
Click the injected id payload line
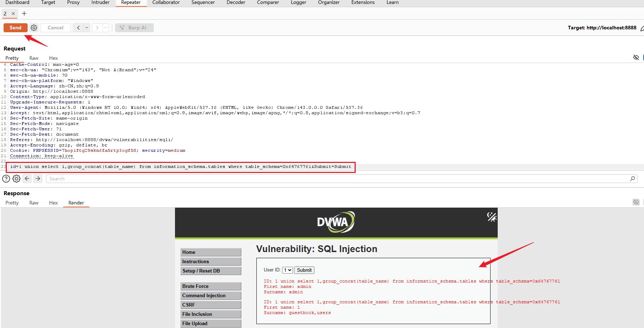click(x=181, y=167)
